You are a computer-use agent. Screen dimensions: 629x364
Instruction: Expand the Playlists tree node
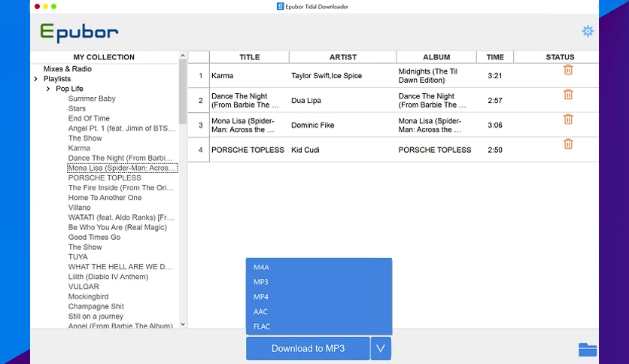click(35, 79)
